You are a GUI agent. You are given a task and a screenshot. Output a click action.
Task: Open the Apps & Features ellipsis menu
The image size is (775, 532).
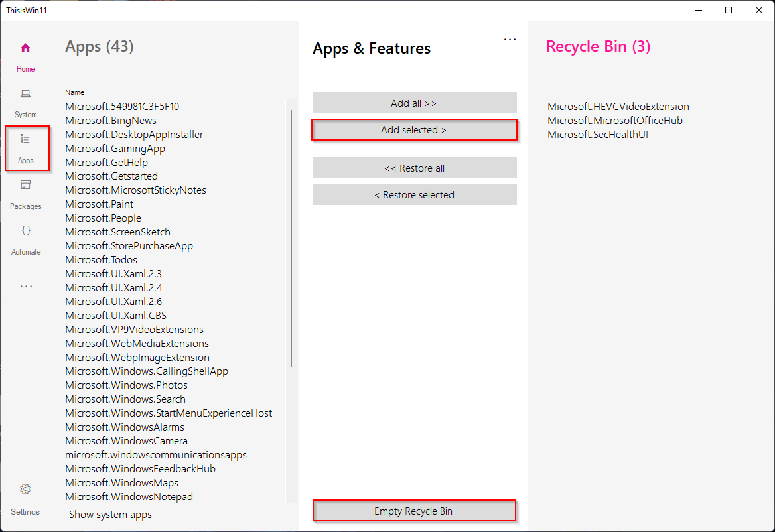[x=510, y=40]
